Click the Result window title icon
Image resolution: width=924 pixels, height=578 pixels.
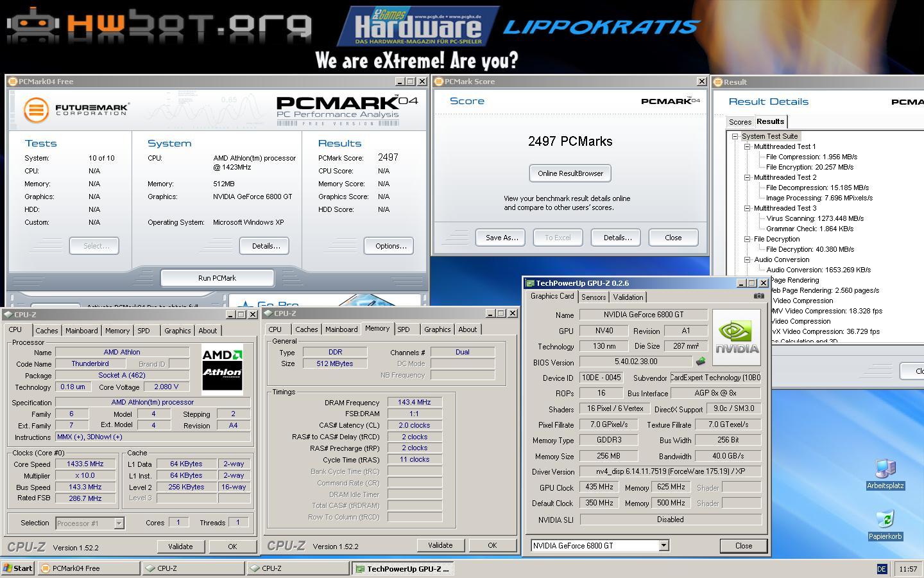719,82
